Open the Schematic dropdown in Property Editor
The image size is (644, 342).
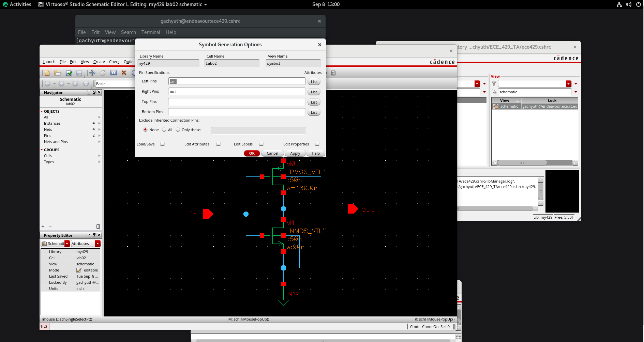pos(67,244)
